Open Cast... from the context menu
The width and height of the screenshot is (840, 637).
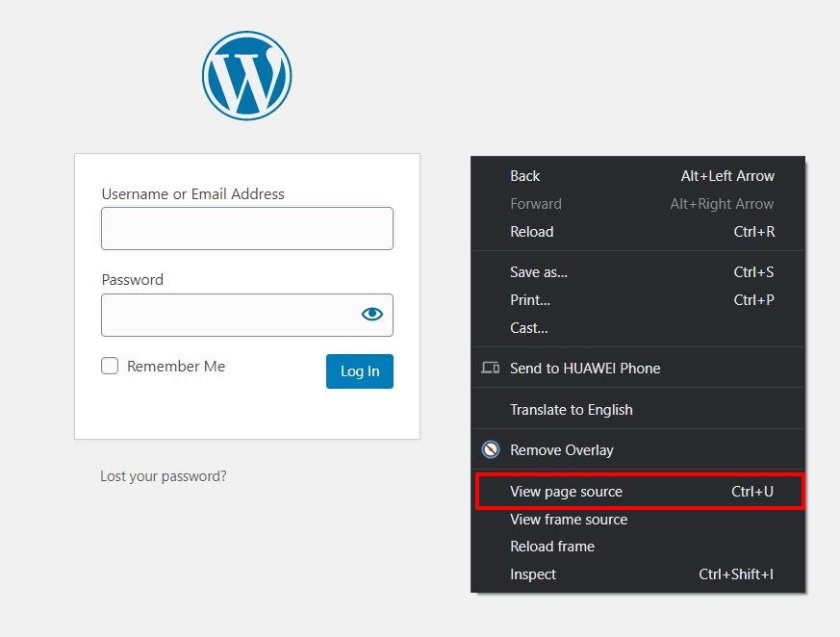[529, 328]
